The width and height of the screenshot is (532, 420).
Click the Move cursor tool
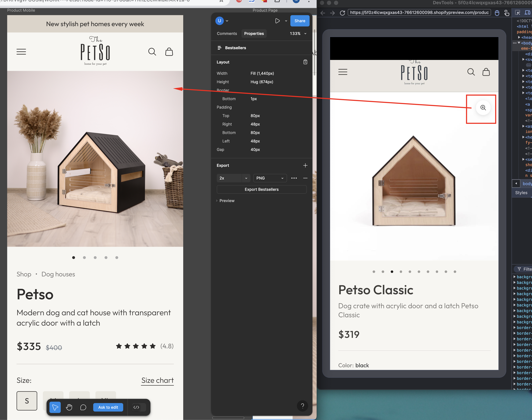pyautogui.click(x=55, y=407)
